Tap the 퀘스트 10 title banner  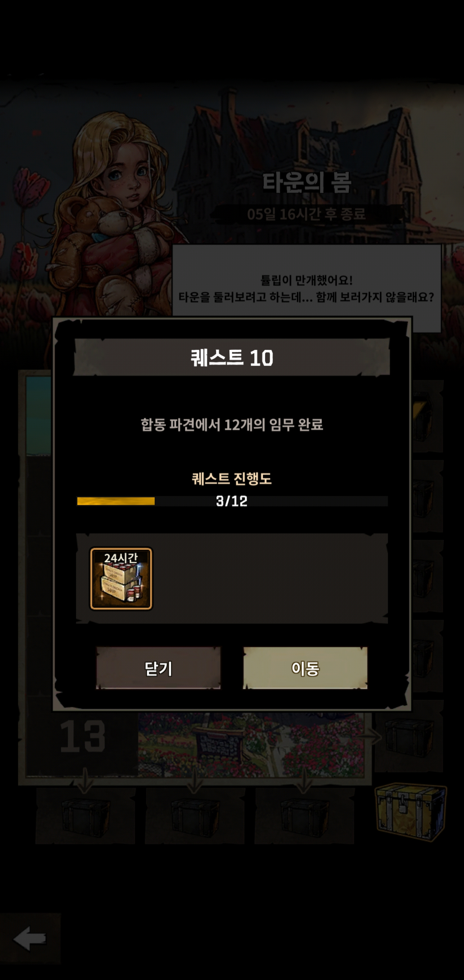pyautogui.click(x=232, y=357)
